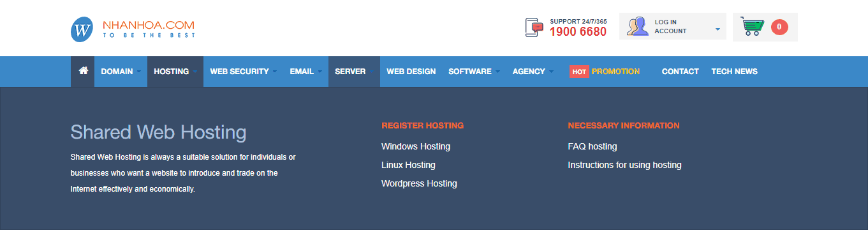Click the SUPPORT 24/7/365 label
This screenshot has height=230, width=868.
(578, 21)
